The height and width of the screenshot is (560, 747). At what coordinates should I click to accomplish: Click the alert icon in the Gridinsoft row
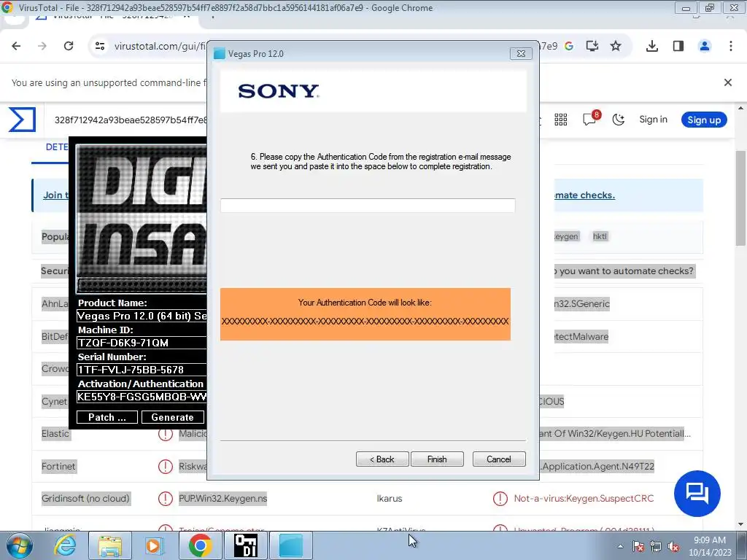[166, 499]
